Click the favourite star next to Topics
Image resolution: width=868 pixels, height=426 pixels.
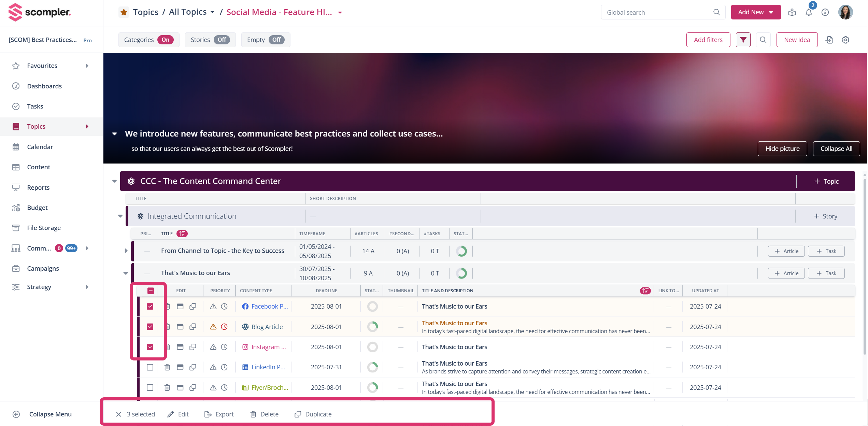click(124, 12)
